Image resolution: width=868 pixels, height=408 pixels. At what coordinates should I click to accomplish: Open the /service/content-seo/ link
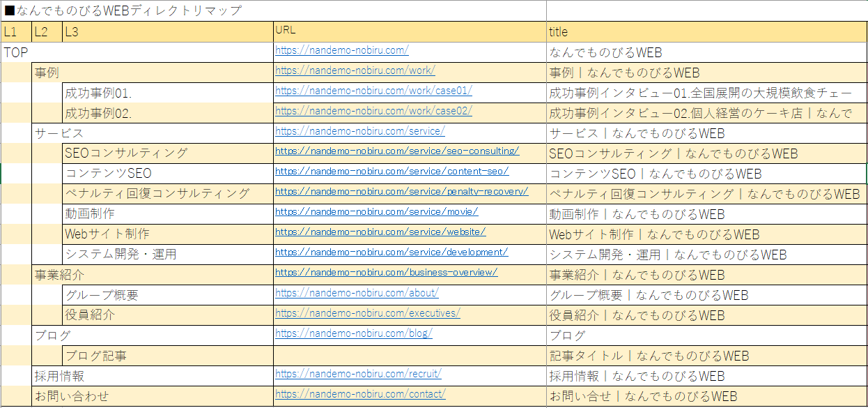pyautogui.click(x=392, y=172)
